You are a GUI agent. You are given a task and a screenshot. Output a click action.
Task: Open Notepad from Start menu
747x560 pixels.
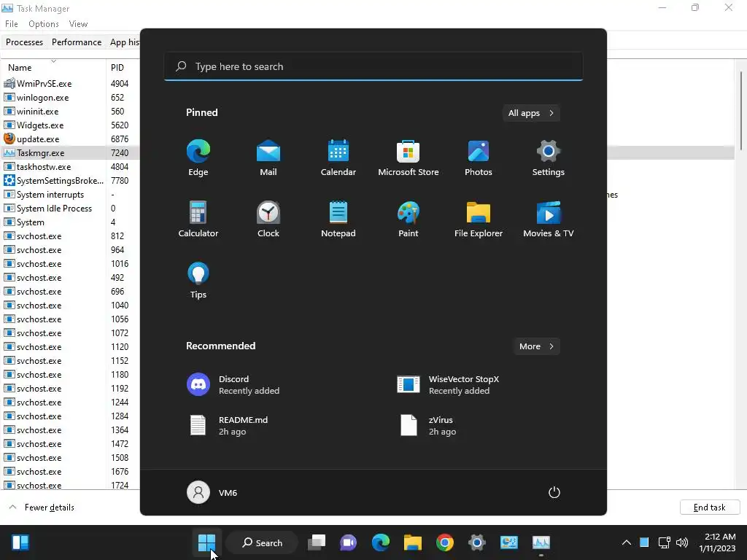pos(338,219)
